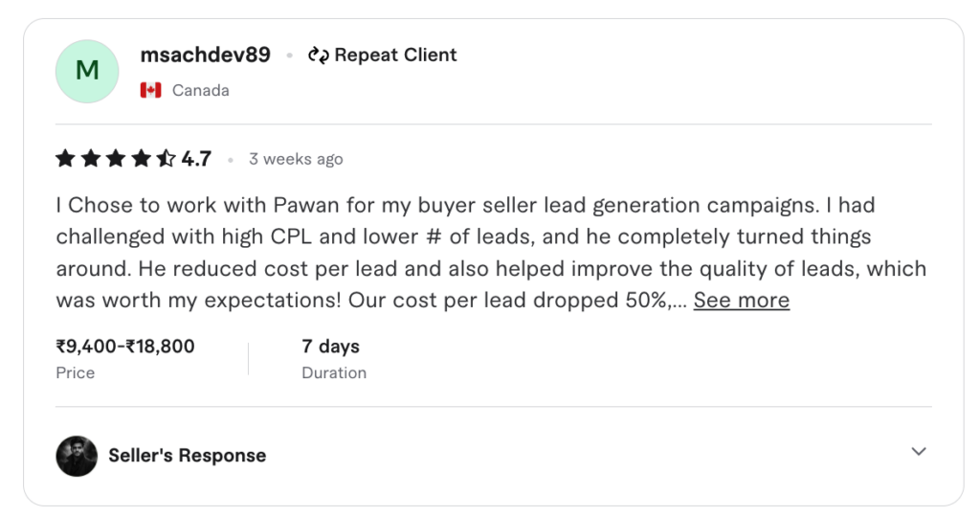Click the half-filled fifth star
Screen dimensions: 980x517
(167, 159)
